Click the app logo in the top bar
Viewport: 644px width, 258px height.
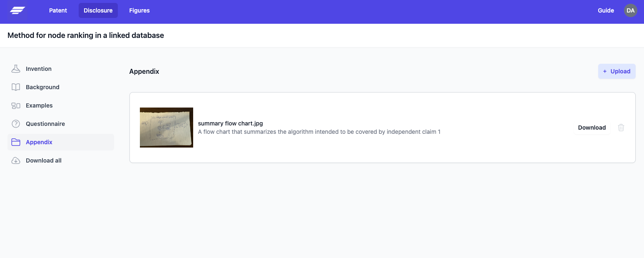(x=17, y=10)
